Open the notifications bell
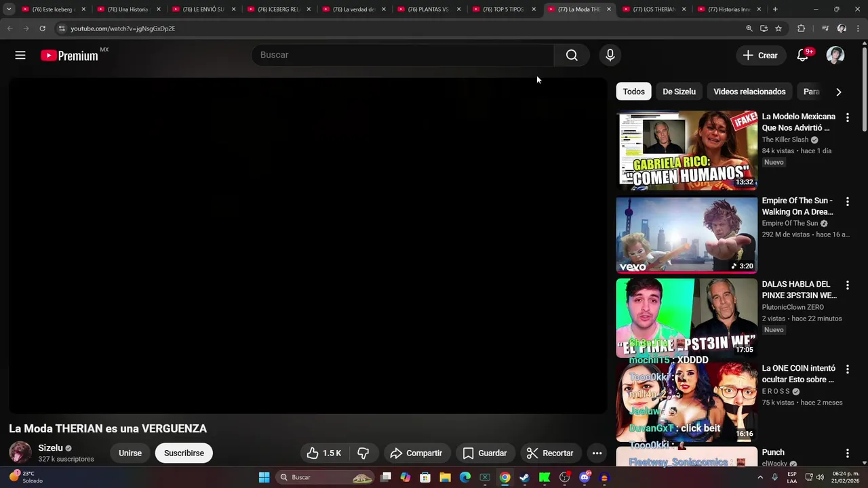Image resolution: width=868 pixels, height=488 pixels. click(802, 56)
